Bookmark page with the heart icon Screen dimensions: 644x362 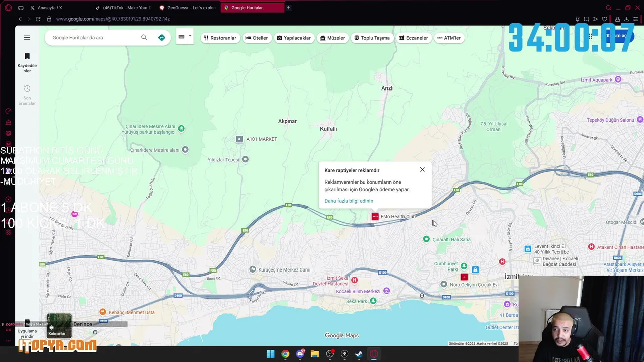click(x=604, y=19)
